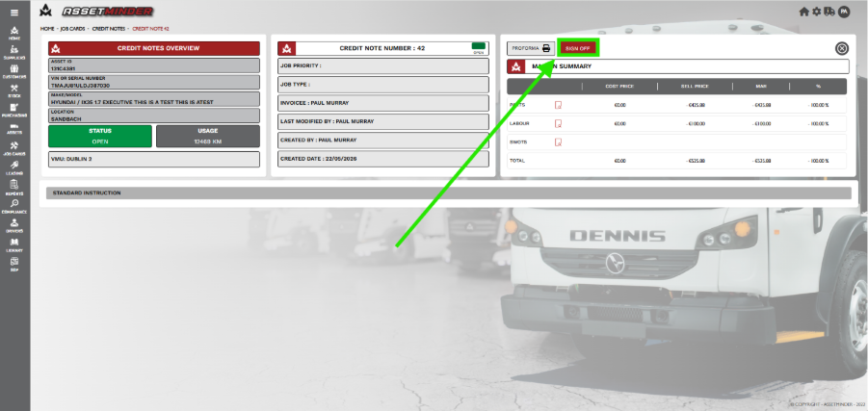Click the Sell Price column header
Viewport: 868px width, 411px height.
click(696, 87)
